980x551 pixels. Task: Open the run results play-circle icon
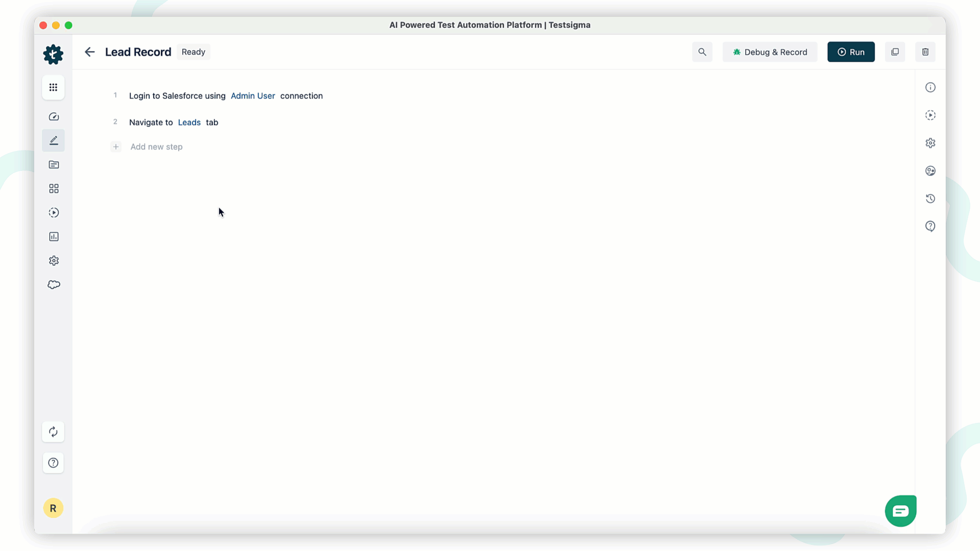click(x=54, y=213)
